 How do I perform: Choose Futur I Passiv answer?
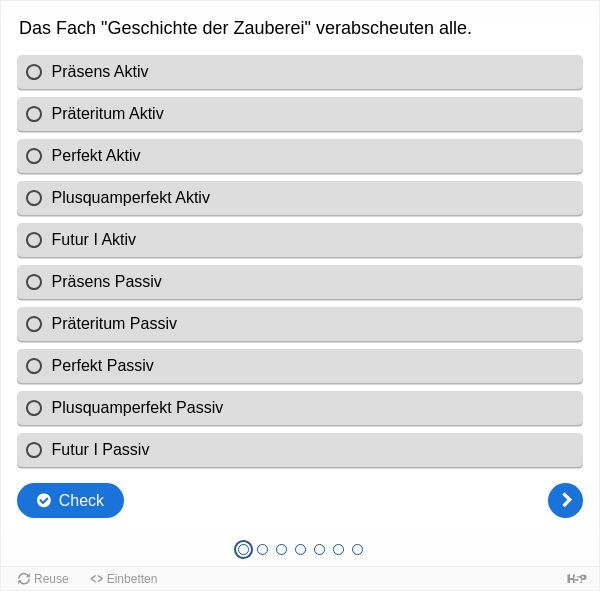pyautogui.click(x=300, y=450)
